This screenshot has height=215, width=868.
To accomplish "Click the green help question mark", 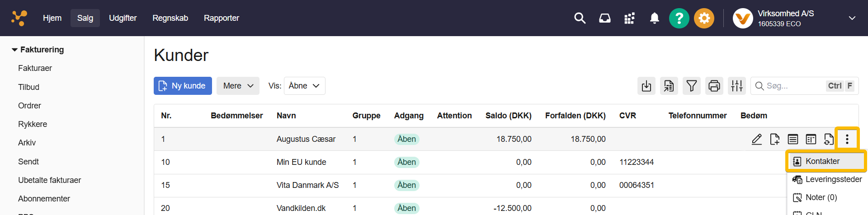I will point(679,18).
